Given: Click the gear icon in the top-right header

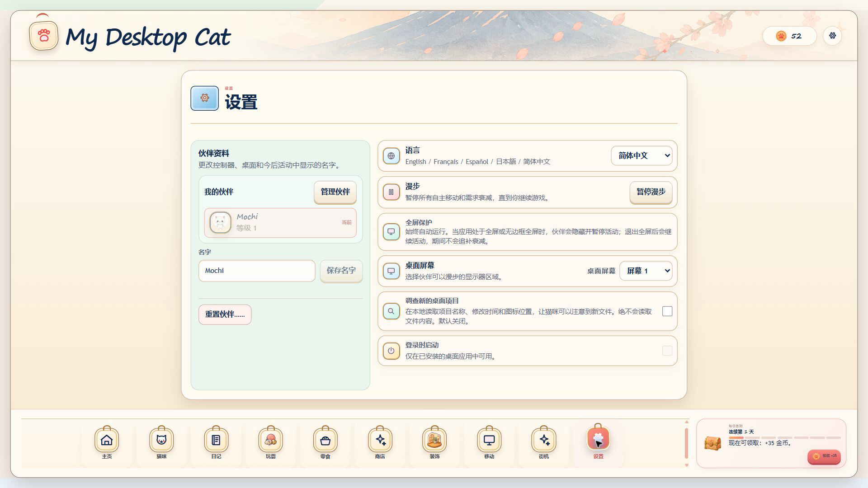Looking at the screenshot, I should tap(832, 36).
